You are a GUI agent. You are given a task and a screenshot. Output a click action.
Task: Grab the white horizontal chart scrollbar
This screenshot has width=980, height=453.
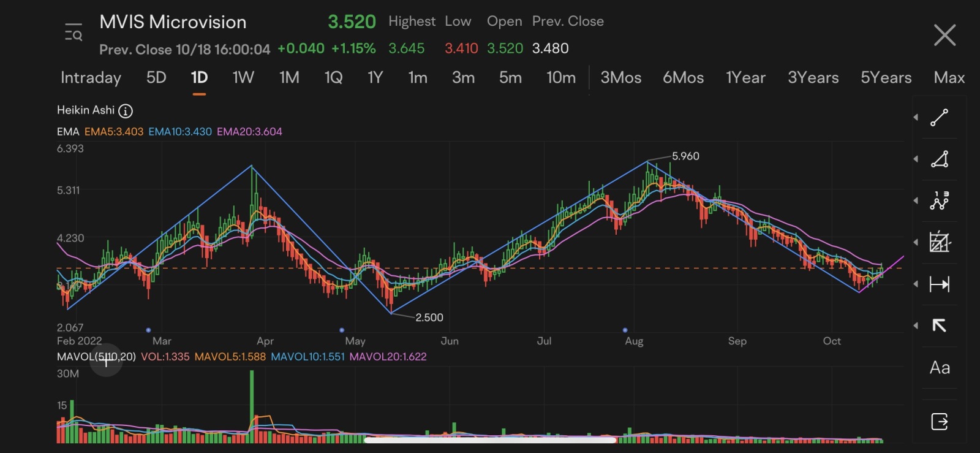tap(490, 440)
